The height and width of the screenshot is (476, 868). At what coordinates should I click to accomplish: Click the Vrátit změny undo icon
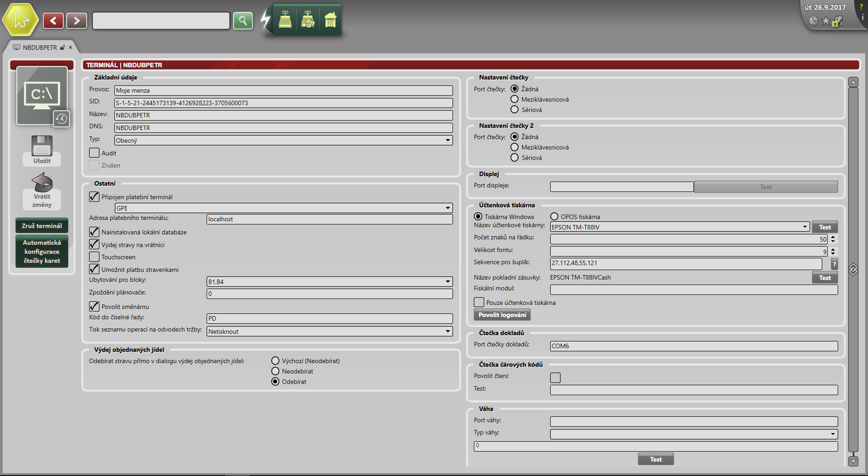coord(42,182)
